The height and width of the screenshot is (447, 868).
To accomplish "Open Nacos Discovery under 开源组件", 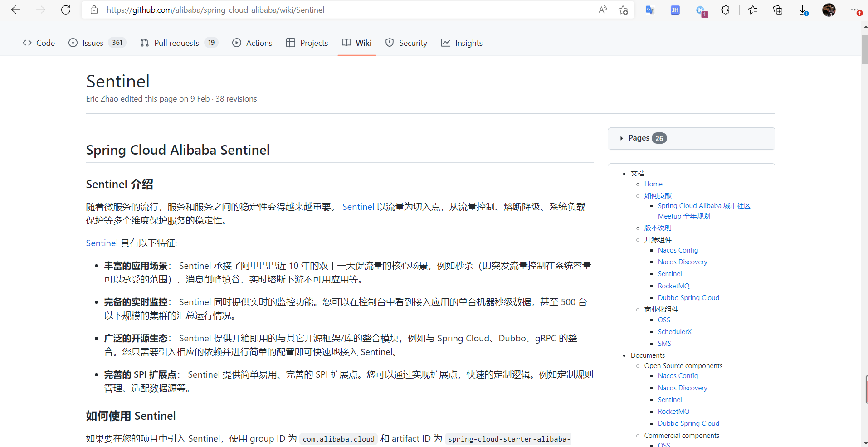I will (x=683, y=262).
